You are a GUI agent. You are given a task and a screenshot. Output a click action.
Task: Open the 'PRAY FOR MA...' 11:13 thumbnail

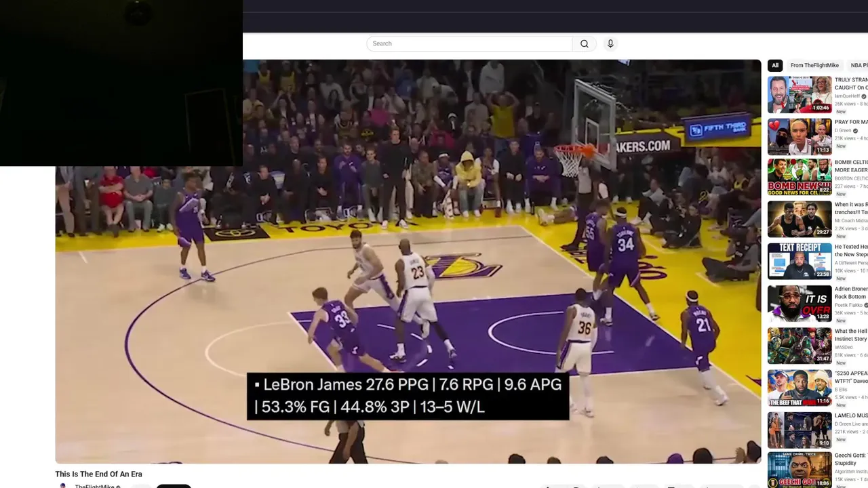[x=800, y=136]
